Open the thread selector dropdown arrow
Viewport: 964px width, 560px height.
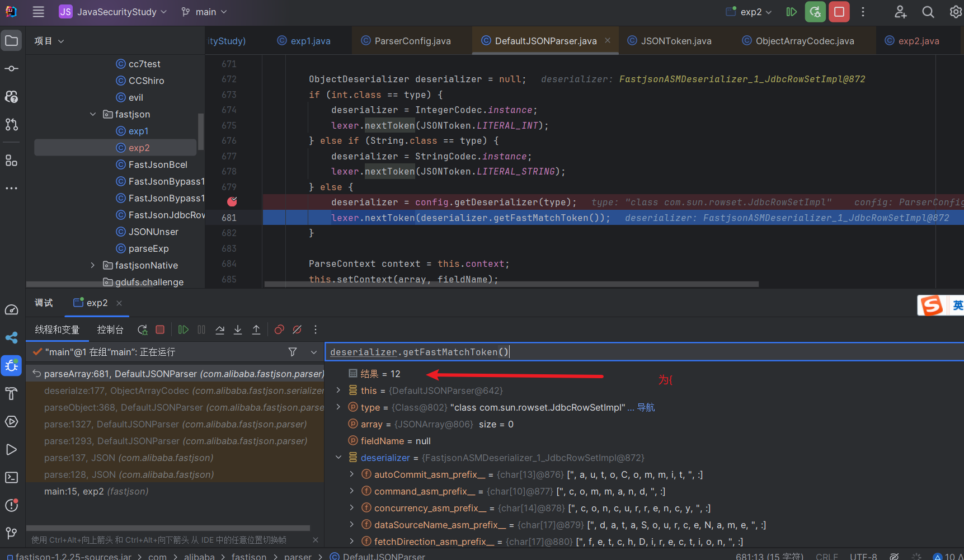click(x=313, y=352)
